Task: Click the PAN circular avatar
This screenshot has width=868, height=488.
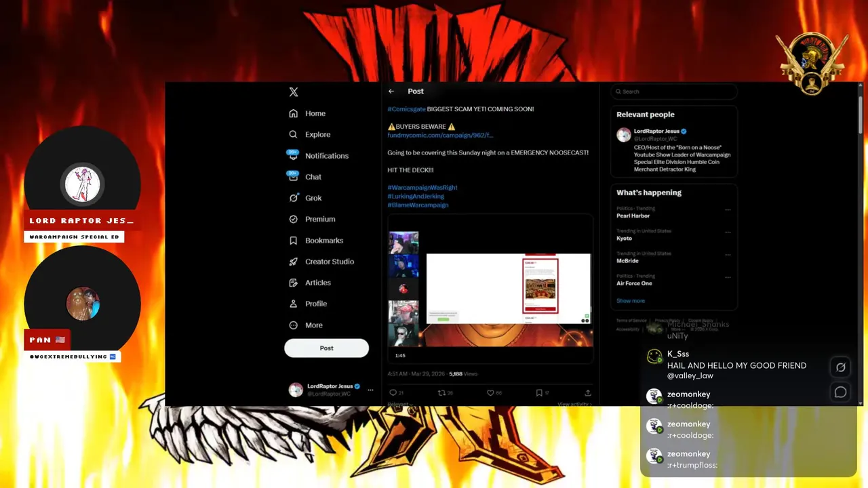Action: 83,303
